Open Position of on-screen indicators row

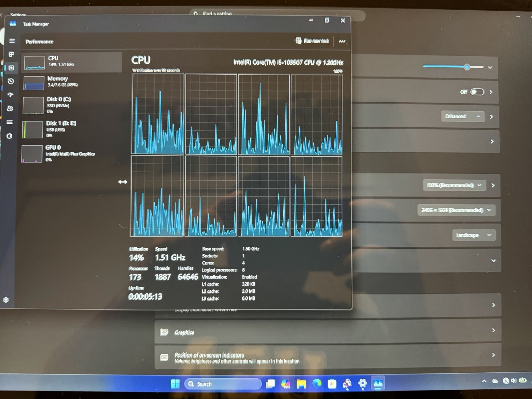[328, 357]
